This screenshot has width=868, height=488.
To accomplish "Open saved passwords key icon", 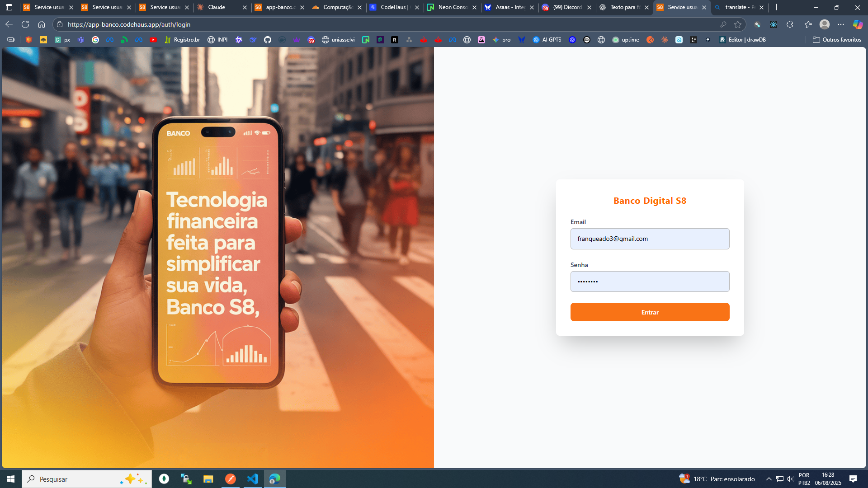I will [723, 24].
